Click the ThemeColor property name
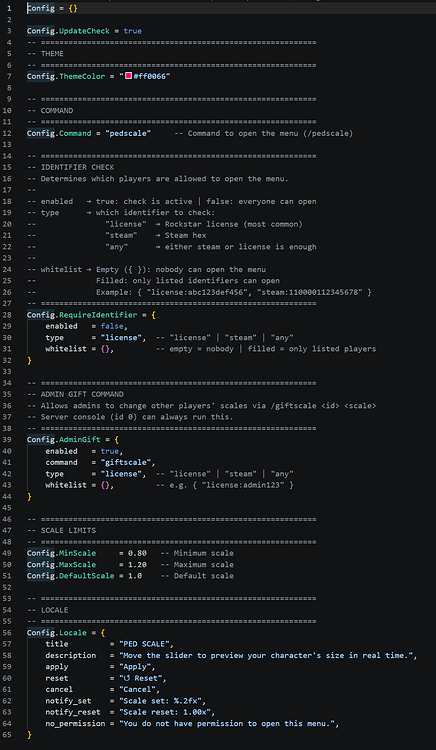This screenshot has height=750, width=436. tap(82, 77)
